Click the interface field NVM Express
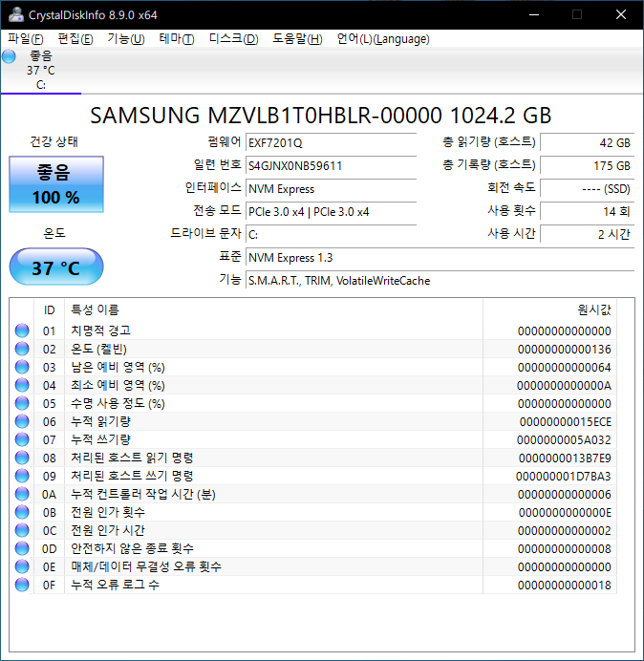Image resolution: width=644 pixels, height=661 pixels. tap(331, 189)
